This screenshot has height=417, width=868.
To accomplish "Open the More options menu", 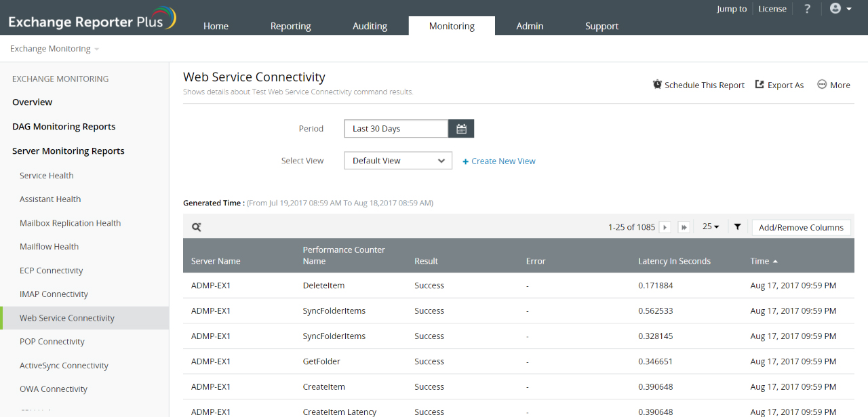I will [833, 85].
